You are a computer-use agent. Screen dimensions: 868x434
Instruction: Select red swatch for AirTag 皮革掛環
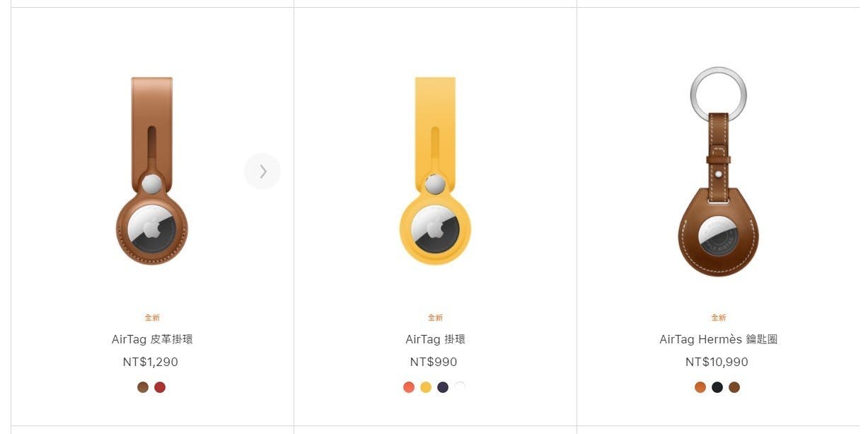(160, 387)
